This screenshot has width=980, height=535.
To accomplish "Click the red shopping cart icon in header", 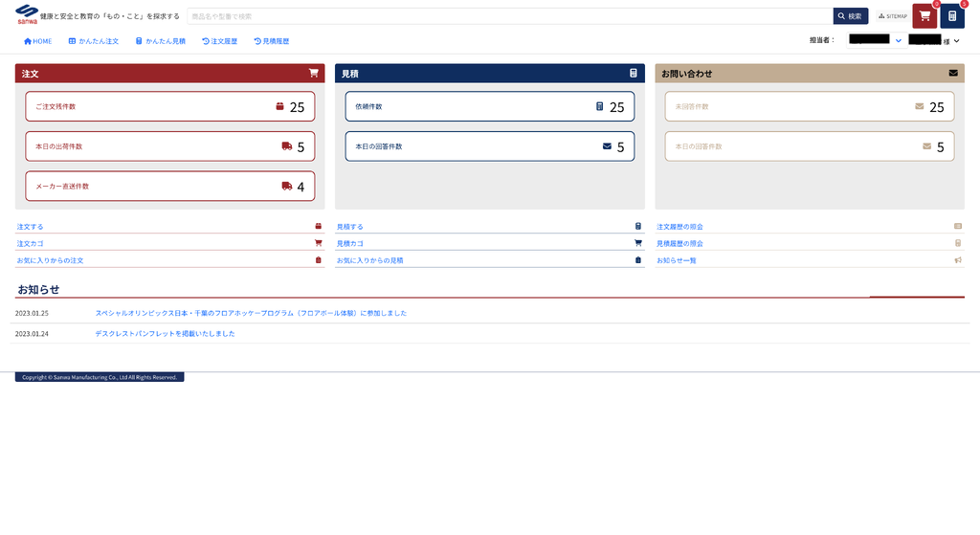I will click(924, 16).
